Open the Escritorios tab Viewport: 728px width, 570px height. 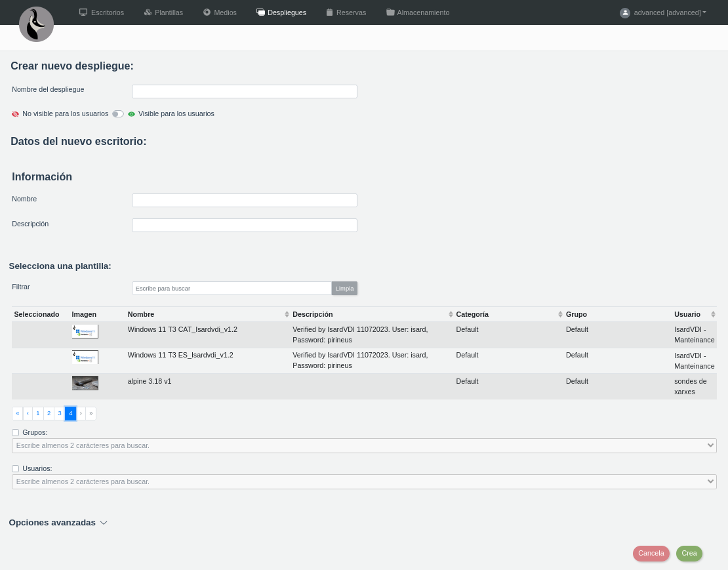tap(102, 12)
